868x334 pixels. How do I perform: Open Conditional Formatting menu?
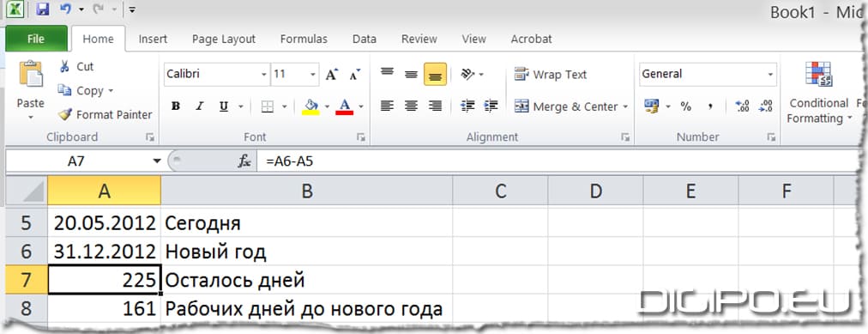pos(818,92)
